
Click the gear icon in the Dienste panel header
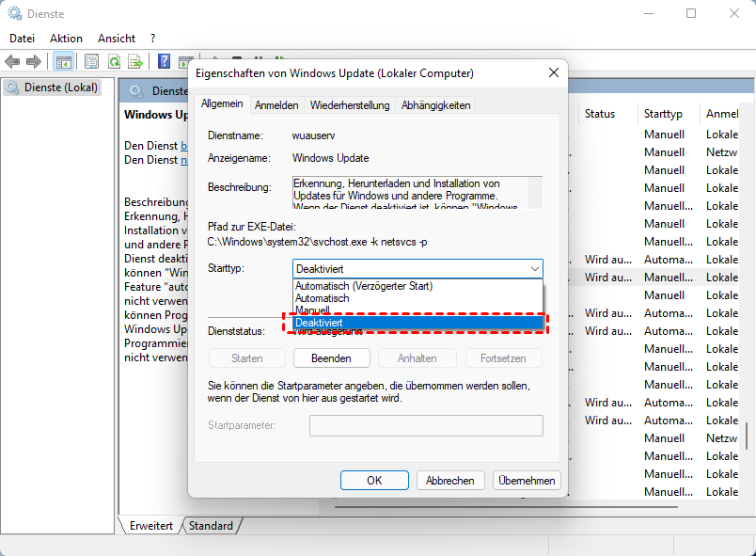(x=136, y=91)
